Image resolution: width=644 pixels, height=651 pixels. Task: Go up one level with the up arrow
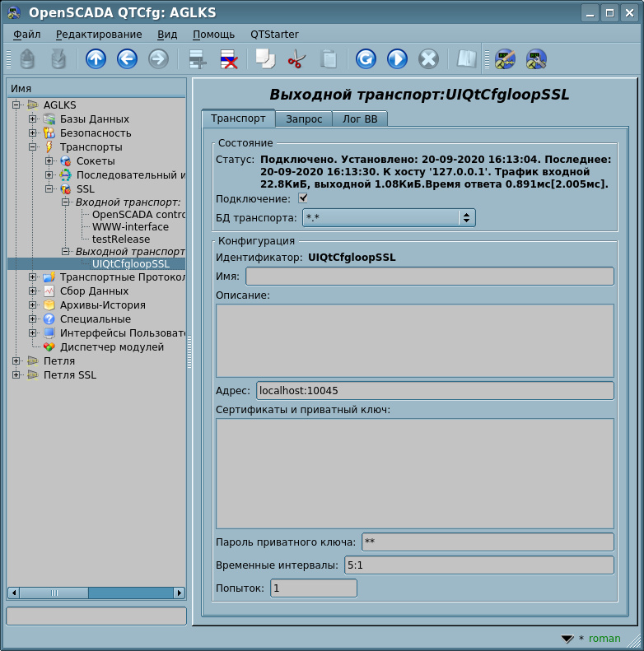pyautogui.click(x=96, y=59)
